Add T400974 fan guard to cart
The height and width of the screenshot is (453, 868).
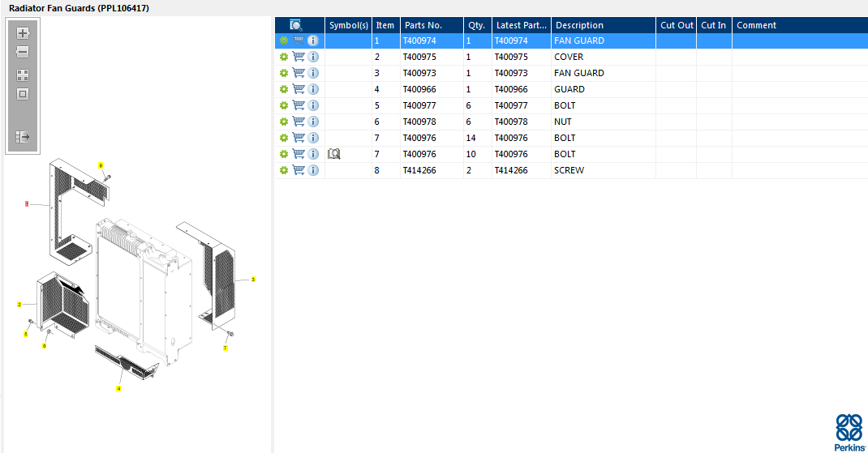[299, 41]
